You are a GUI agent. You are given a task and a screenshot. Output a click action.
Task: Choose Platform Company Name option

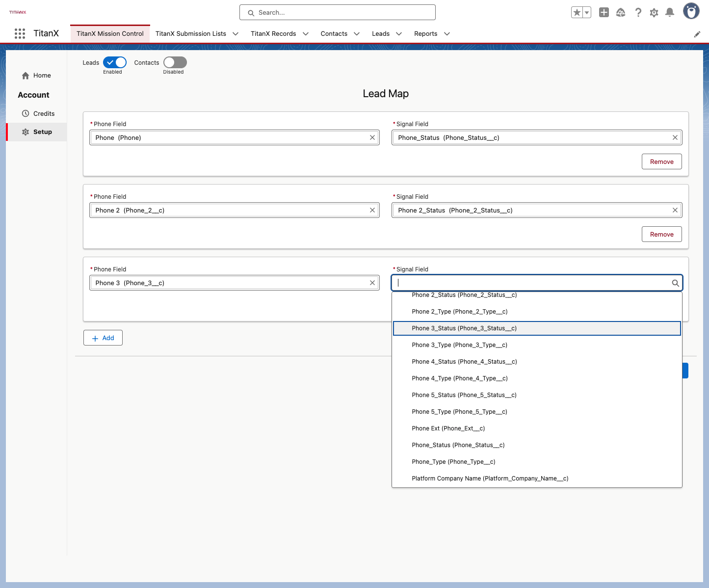pos(537,479)
